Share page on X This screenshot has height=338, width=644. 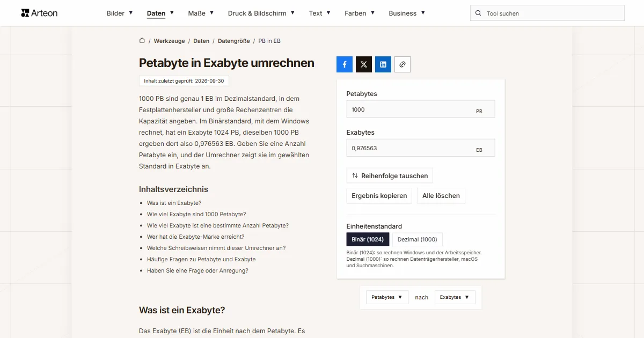[x=364, y=64]
